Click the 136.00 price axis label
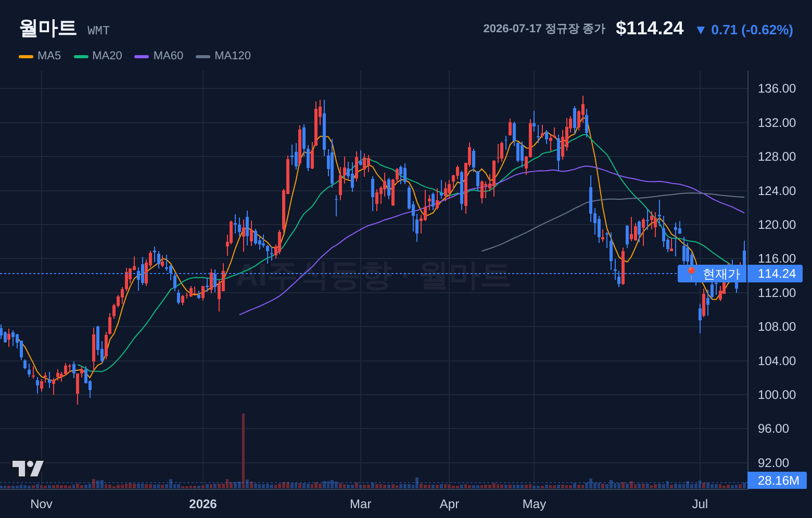 coord(777,88)
